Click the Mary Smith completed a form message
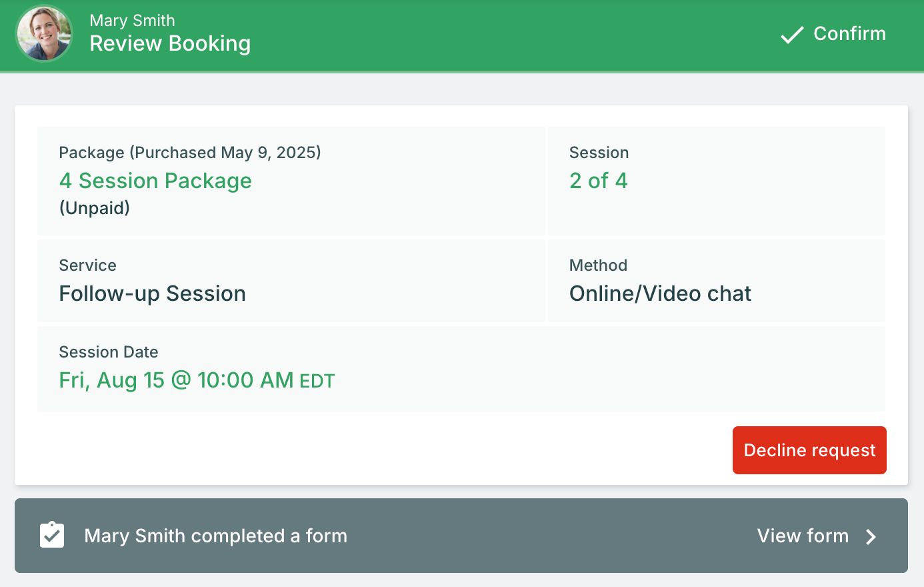924x587 pixels. [x=215, y=536]
